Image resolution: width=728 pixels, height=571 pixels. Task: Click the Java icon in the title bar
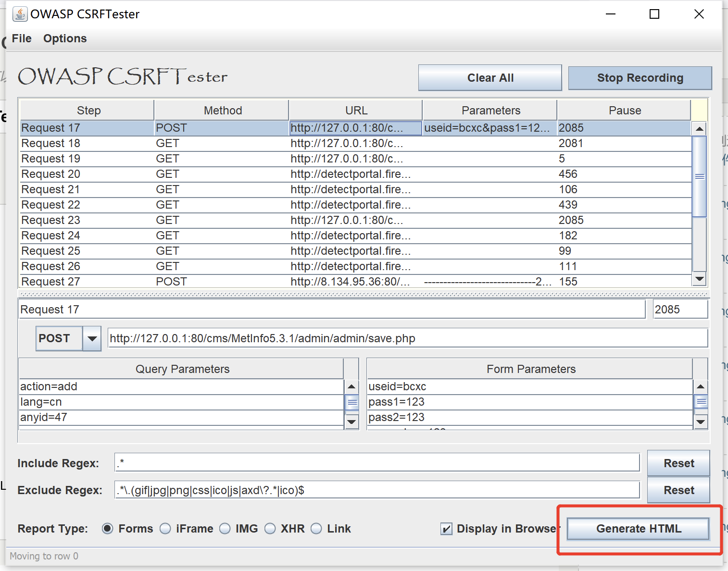click(20, 14)
